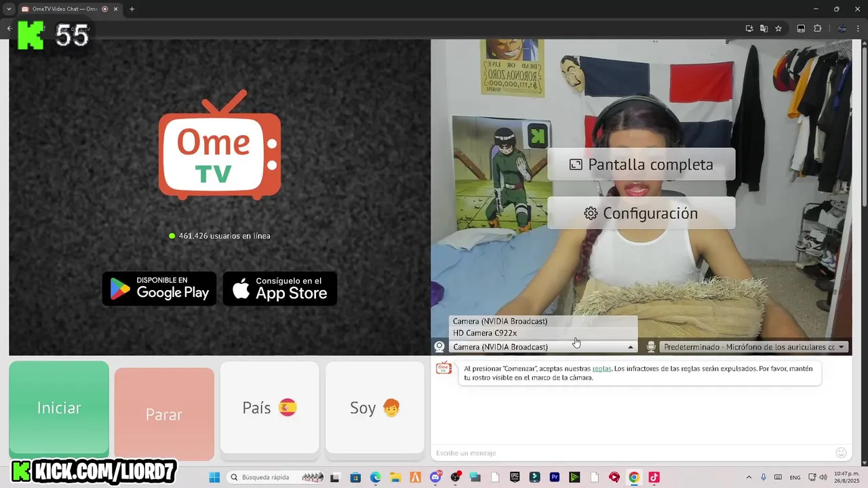Image resolution: width=868 pixels, height=488 pixels.
Task: Open Google Chrome from taskbar
Action: point(634,477)
